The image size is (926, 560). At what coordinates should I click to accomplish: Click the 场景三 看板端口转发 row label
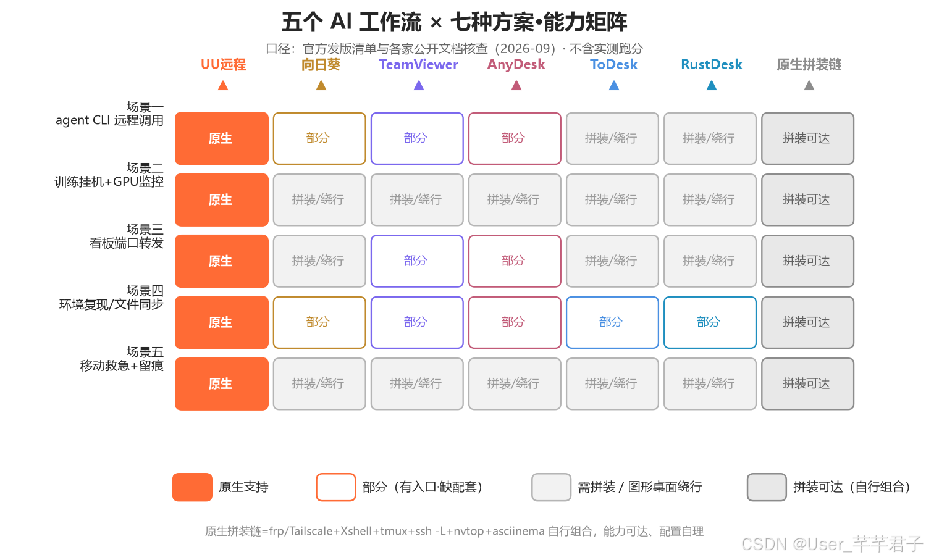click(127, 236)
